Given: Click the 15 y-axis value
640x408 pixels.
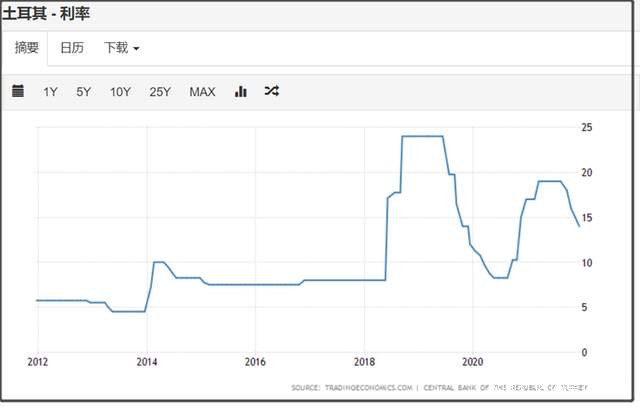Looking at the screenshot, I should point(587,218).
